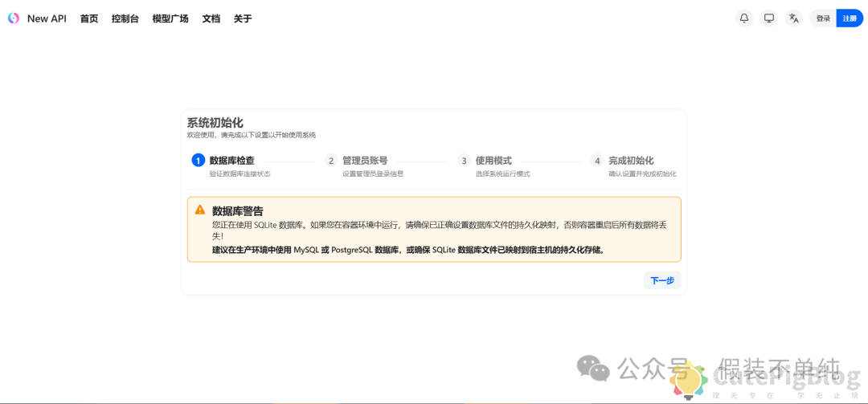Image resolution: width=868 pixels, height=404 pixels.
Task: Open the notifications bell icon
Action: point(744,18)
